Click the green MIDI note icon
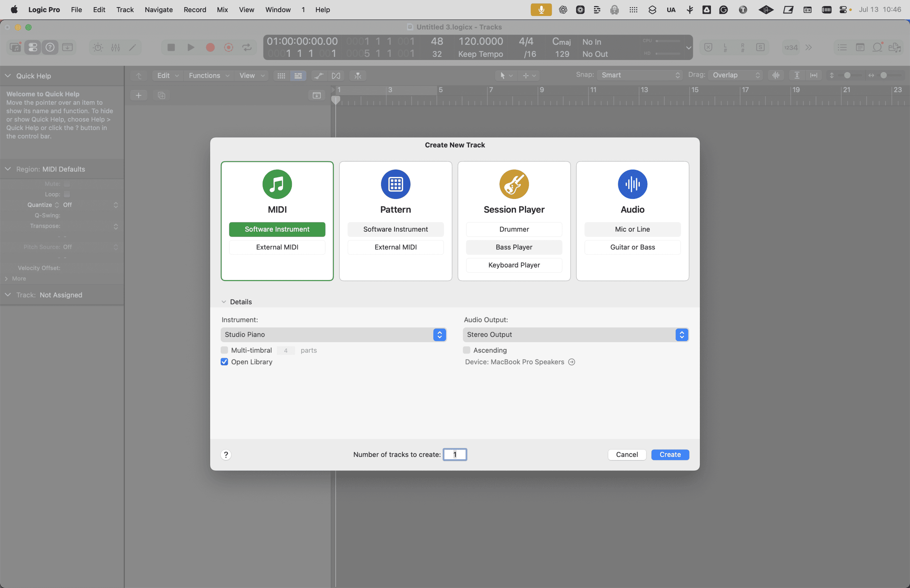910x588 pixels. point(277,184)
